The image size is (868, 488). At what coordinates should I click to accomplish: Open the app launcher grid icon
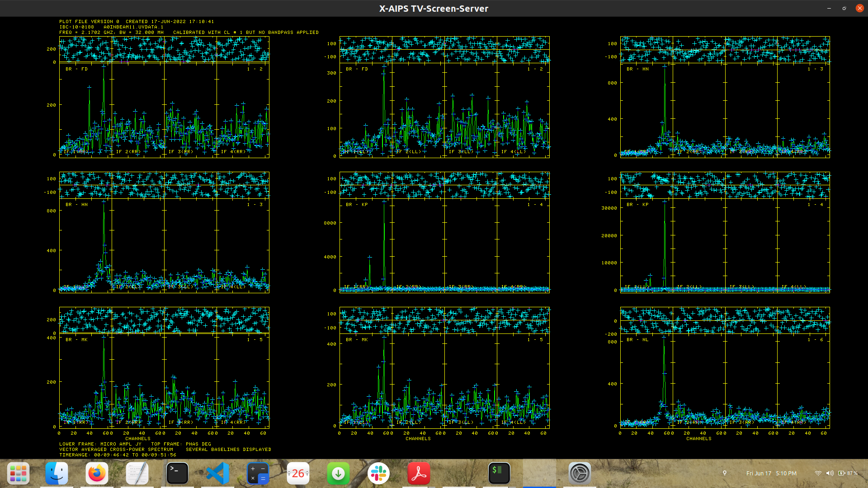pyautogui.click(x=18, y=473)
